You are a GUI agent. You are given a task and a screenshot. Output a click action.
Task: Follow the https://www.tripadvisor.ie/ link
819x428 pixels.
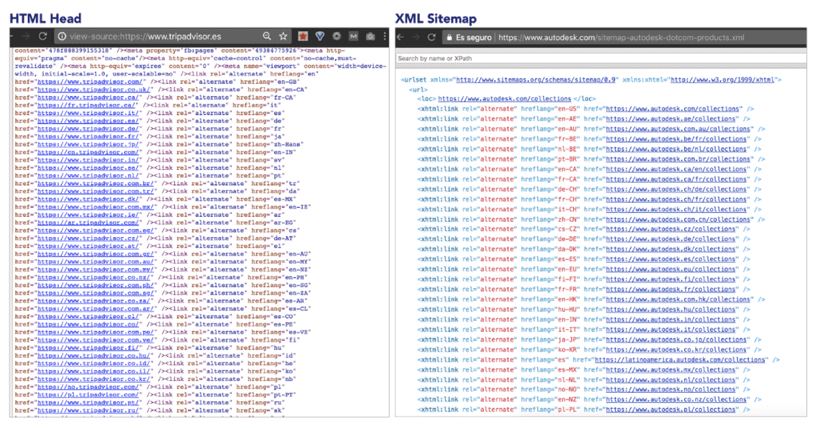[89, 215]
